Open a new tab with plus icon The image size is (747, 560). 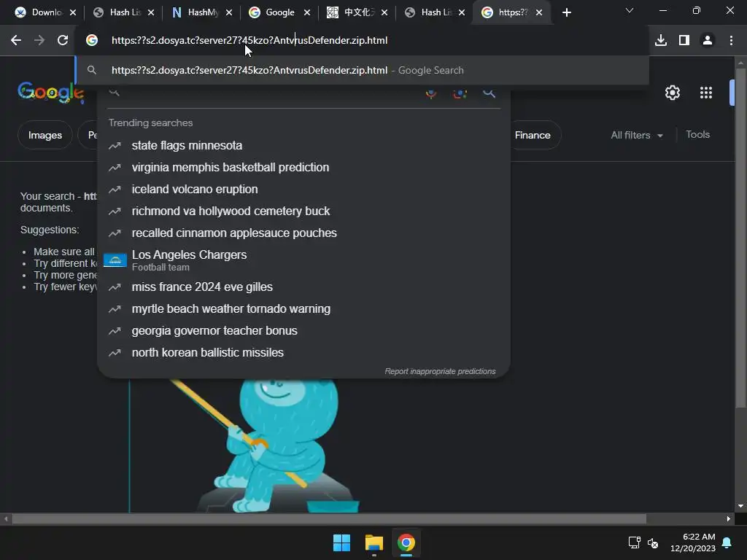(566, 12)
